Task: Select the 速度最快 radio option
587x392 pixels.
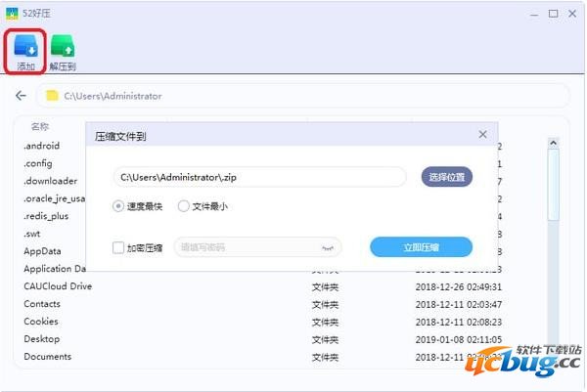Action: 118,206
